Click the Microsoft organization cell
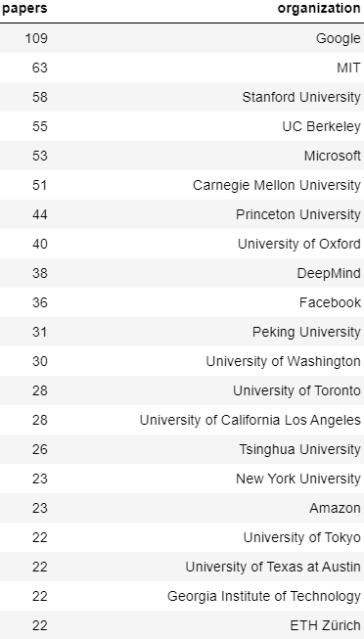Screen dimensions: 364x639 pos(333,156)
